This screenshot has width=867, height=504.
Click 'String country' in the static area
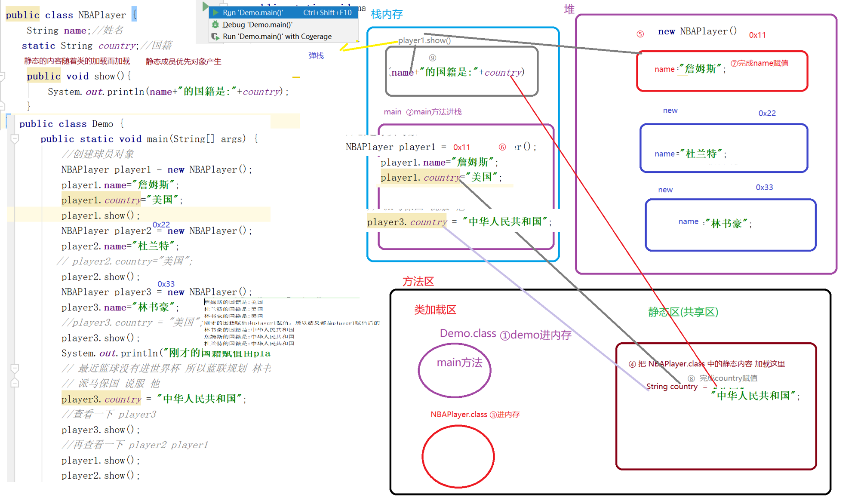[672, 387]
